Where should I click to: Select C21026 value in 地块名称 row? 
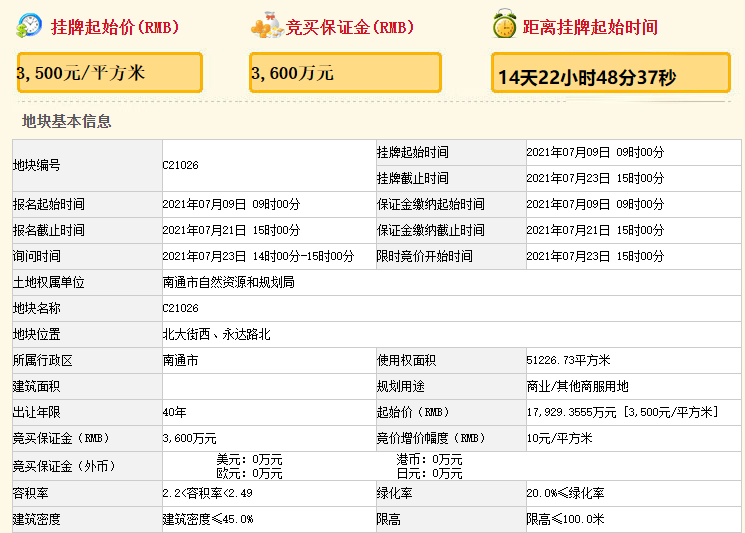pyautogui.click(x=181, y=308)
